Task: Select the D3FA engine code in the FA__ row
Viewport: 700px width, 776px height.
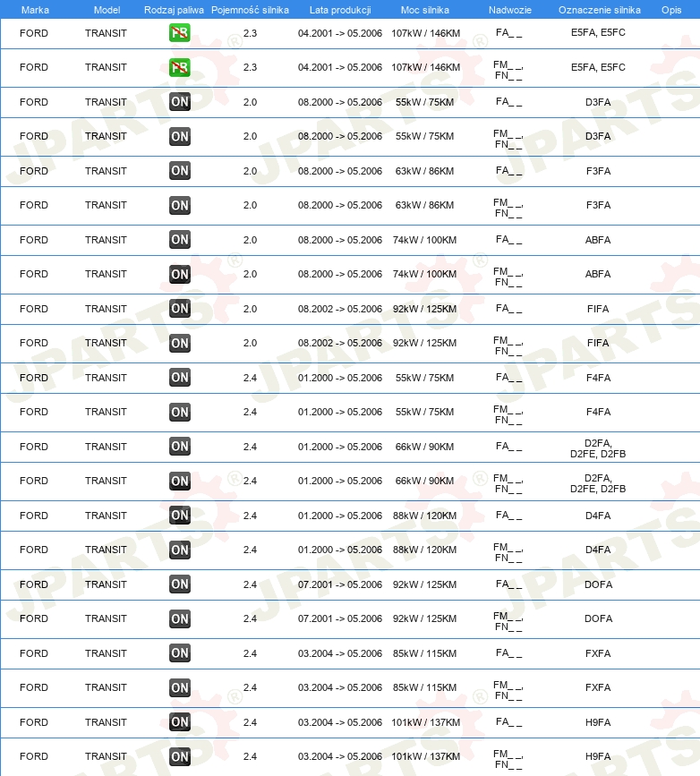Action: point(598,102)
